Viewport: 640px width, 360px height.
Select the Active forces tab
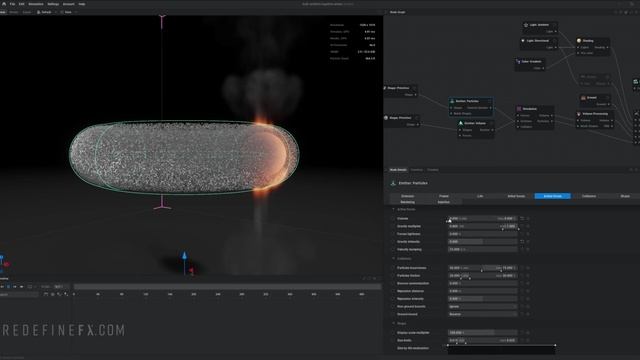[553, 196]
